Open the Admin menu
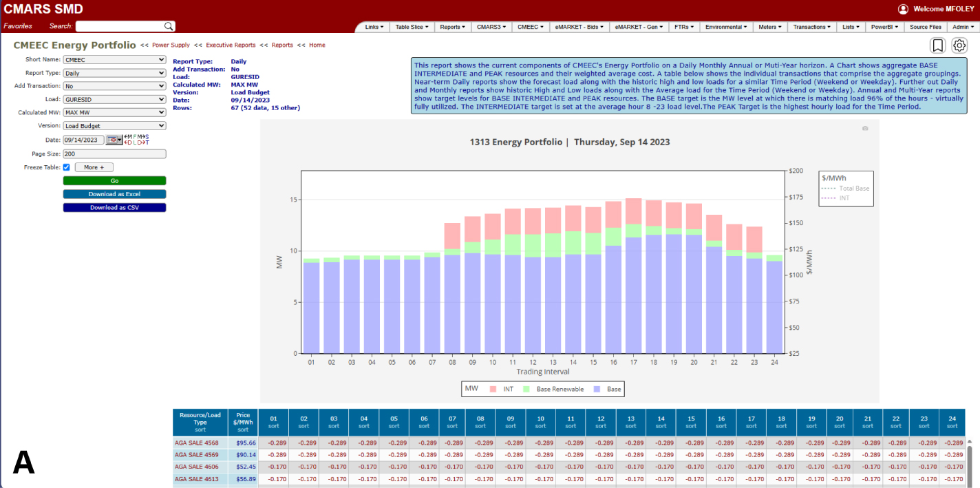 963,27
